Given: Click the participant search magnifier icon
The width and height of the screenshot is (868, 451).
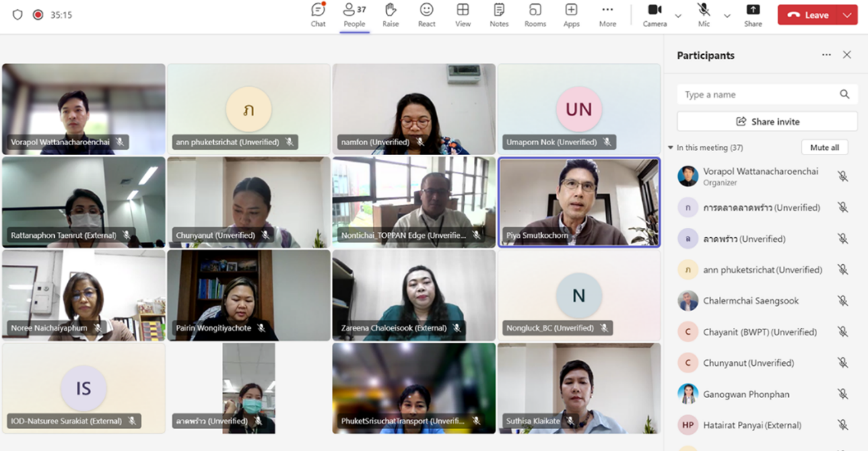Looking at the screenshot, I should pos(844,94).
